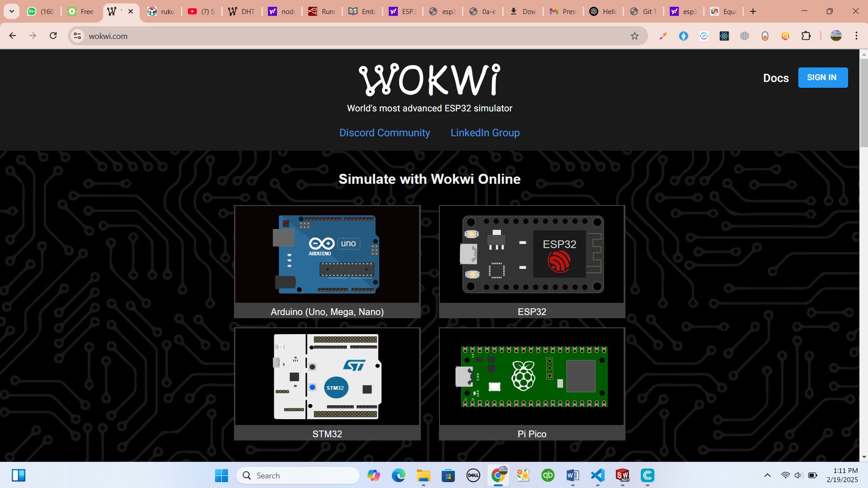Image resolution: width=868 pixels, height=488 pixels.
Task: Expand the tab search dropdown arrow
Action: click(x=12, y=11)
